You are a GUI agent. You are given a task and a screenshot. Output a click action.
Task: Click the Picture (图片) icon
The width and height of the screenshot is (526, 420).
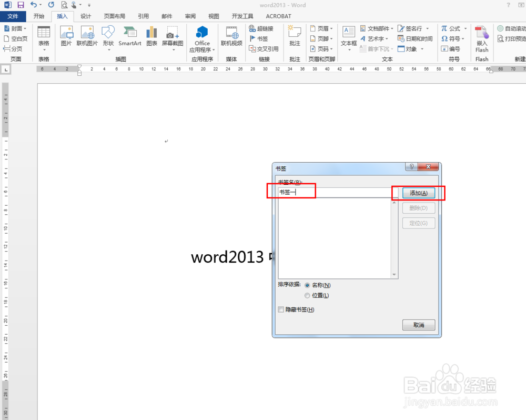tap(66, 36)
